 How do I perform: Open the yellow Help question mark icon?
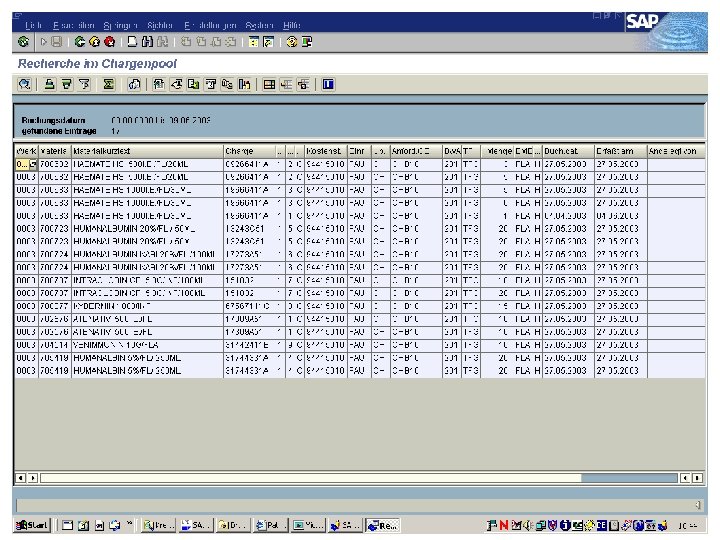click(x=292, y=42)
